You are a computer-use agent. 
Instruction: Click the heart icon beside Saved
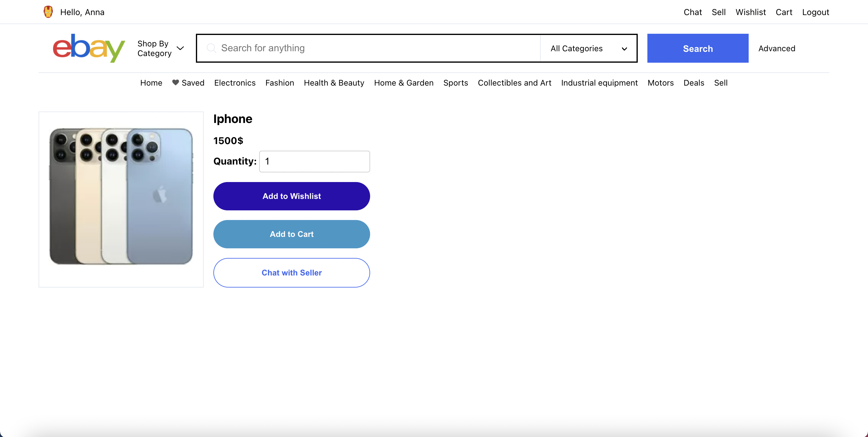[x=175, y=83]
